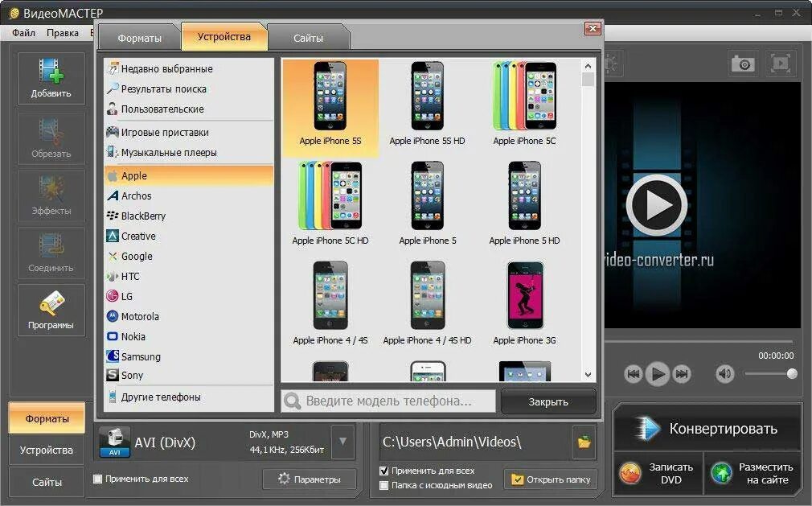This screenshot has width=812, height=506.
Task: Open the Эффекты effects tool
Action: tap(51, 195)
